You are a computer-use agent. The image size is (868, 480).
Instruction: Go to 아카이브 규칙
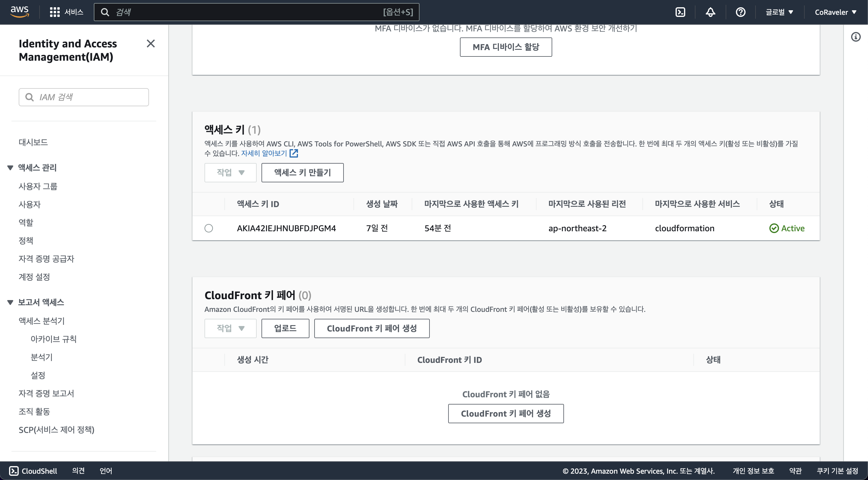coord(54,339)
